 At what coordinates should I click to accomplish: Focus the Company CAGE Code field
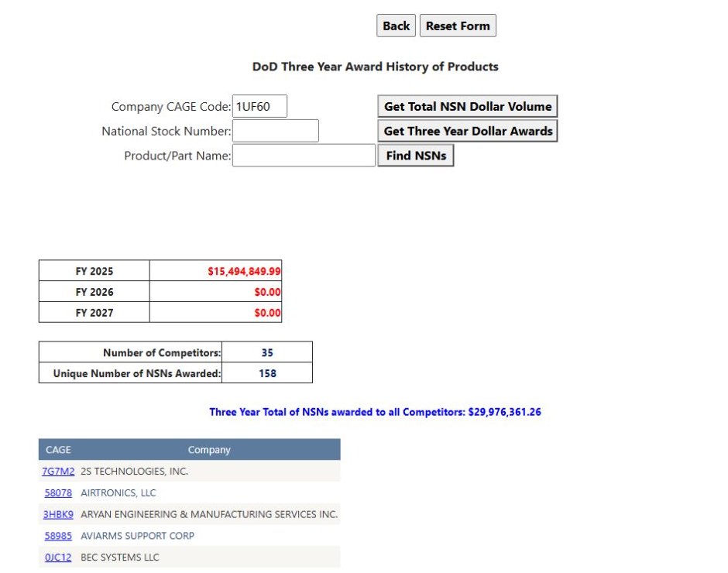pos(259,106)
